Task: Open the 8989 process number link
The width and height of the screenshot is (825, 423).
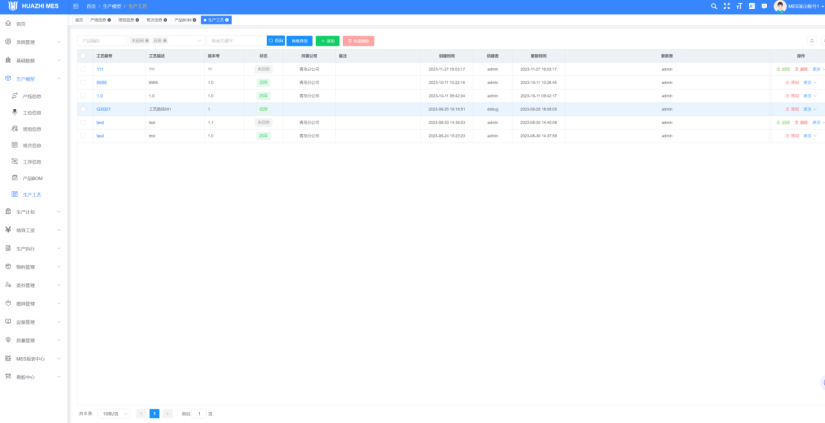Action: coord(101,82)
